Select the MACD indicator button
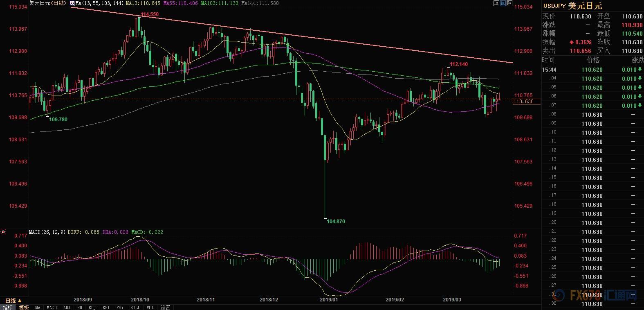 [x=52, y=307]
